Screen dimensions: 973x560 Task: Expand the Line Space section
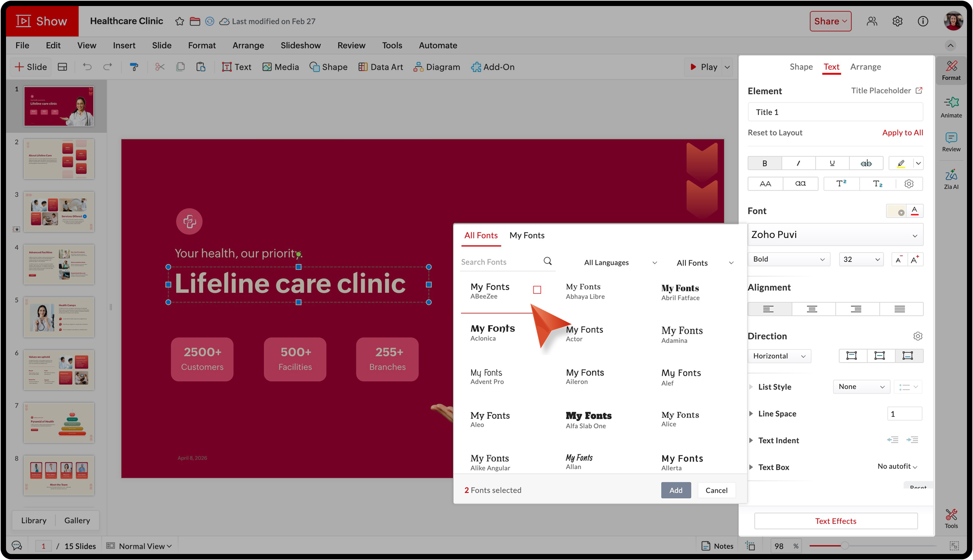coord(751,414)
